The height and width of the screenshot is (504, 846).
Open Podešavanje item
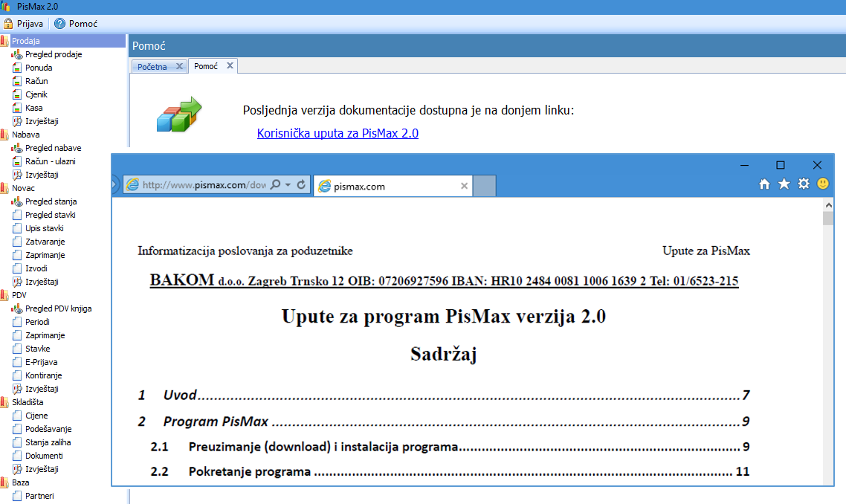click(48, 429)
